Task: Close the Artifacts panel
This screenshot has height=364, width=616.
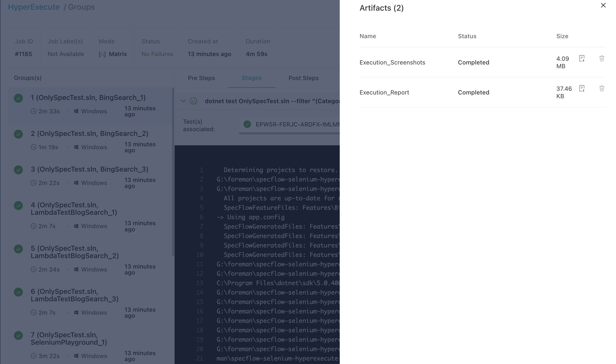Action: pos(603,5)
